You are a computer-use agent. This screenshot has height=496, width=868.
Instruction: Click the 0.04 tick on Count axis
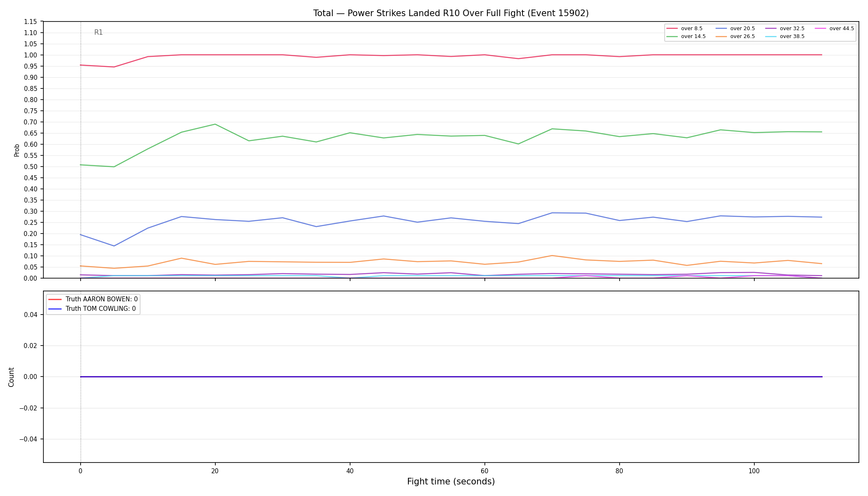[x=31, y=315]
